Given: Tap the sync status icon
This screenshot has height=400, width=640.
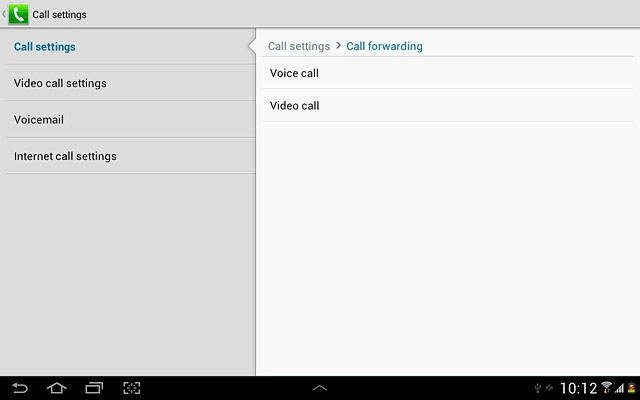Looking at the screenshot, I should [549, 388].
